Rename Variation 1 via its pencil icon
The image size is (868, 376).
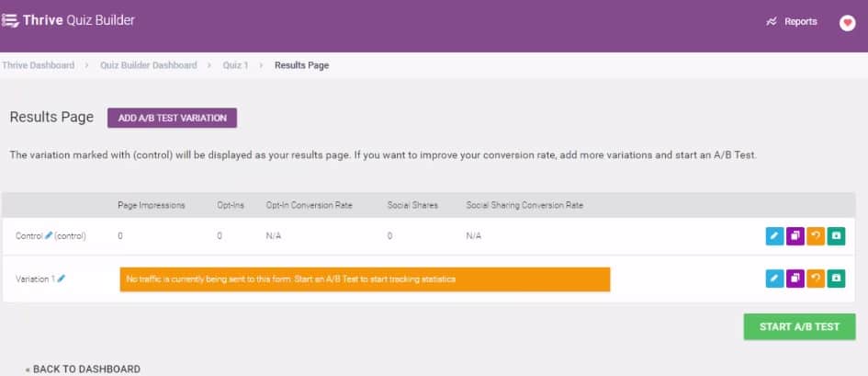point(62,279)
